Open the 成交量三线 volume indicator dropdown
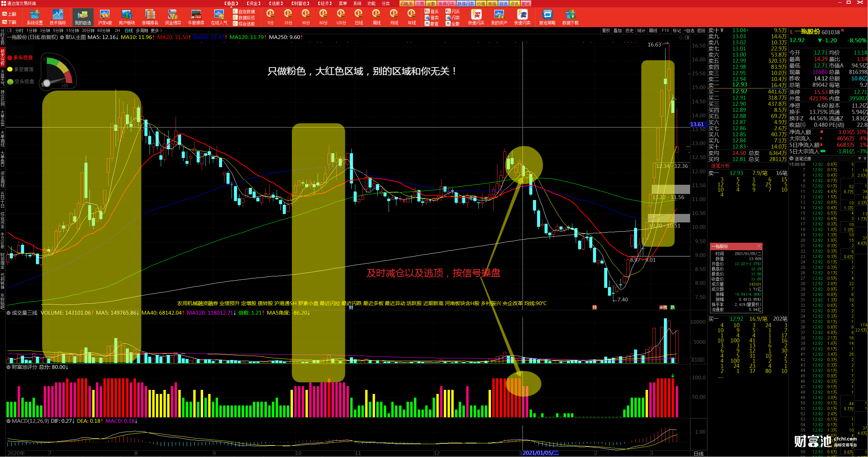Viewport: 868px width, 457px height. [x=8, y=313]
